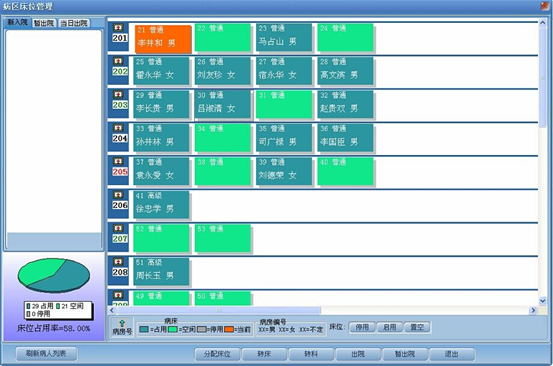Click the 分配床位 button
This screenshot has width=553, height=366.
217,354
